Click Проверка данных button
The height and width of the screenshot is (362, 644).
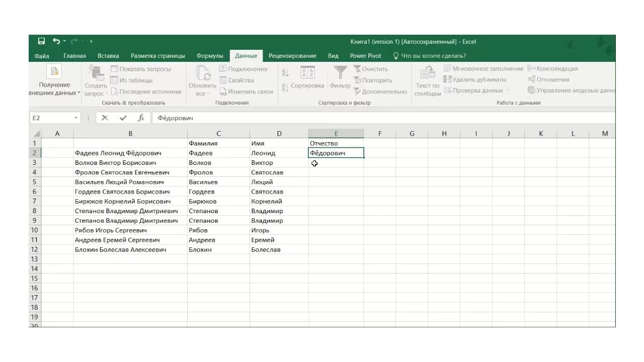(x=474, y=90)
